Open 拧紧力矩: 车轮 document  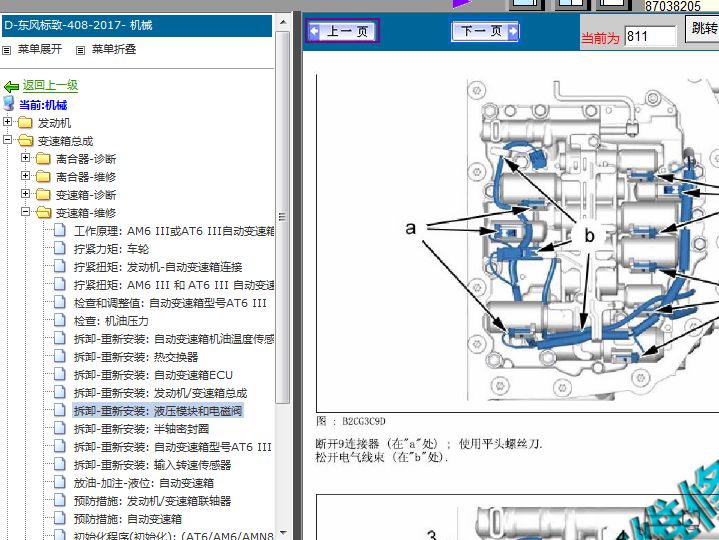(x=111, y=249)
